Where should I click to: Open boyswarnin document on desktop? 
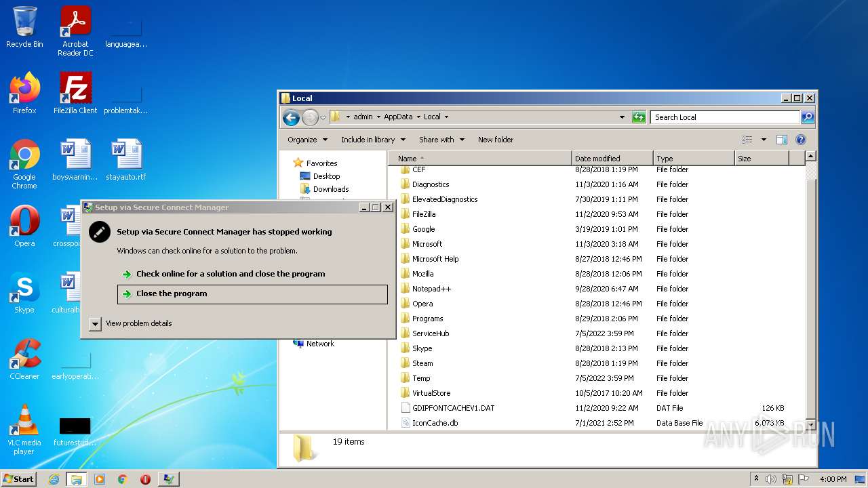click(75, 160)
